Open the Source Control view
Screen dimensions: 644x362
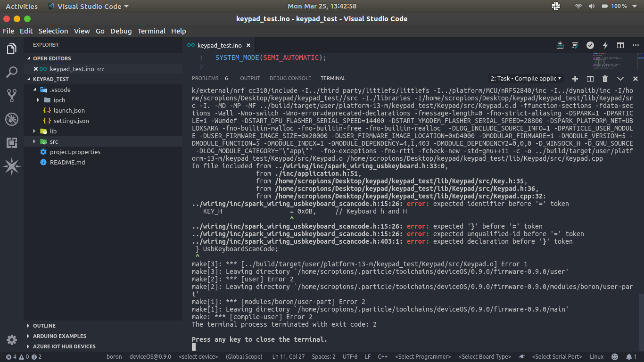[12, 96]
